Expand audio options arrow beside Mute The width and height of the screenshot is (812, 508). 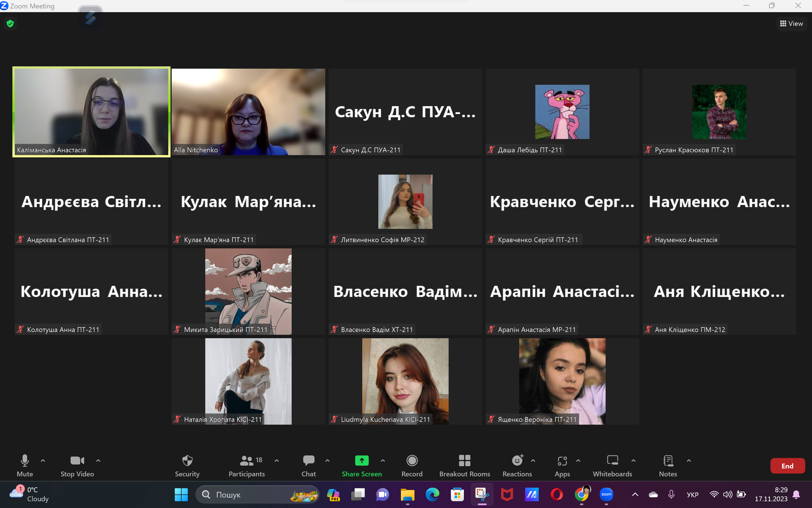(x=43, y=461)
